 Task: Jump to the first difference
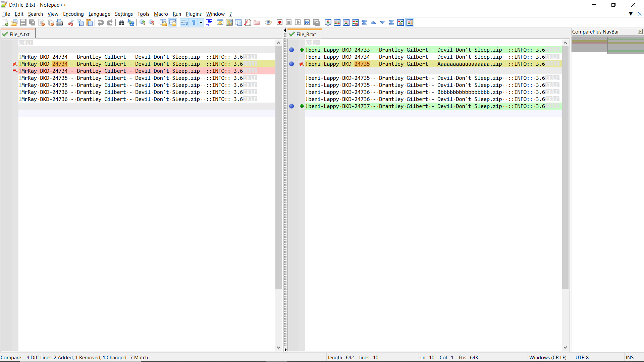[x=364, y=22]
